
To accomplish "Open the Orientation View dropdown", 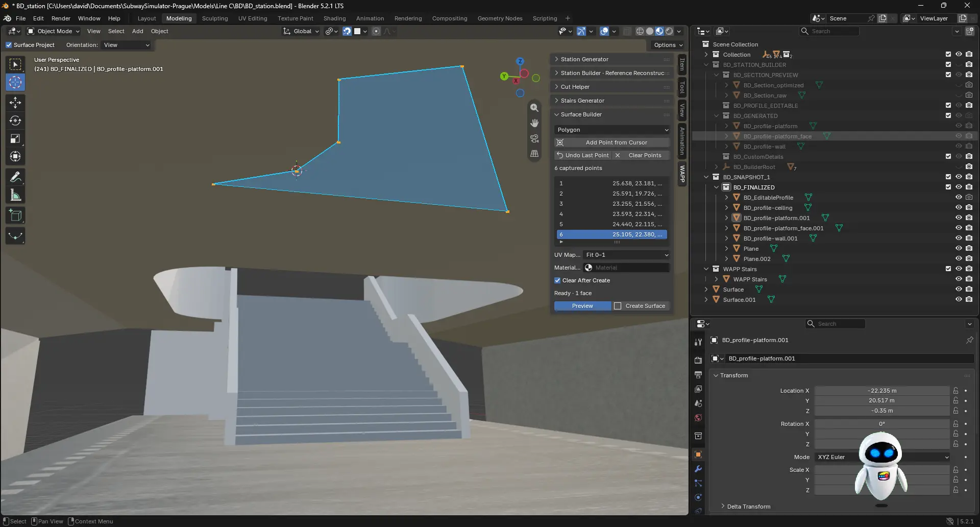I will [x=126, y=45].
